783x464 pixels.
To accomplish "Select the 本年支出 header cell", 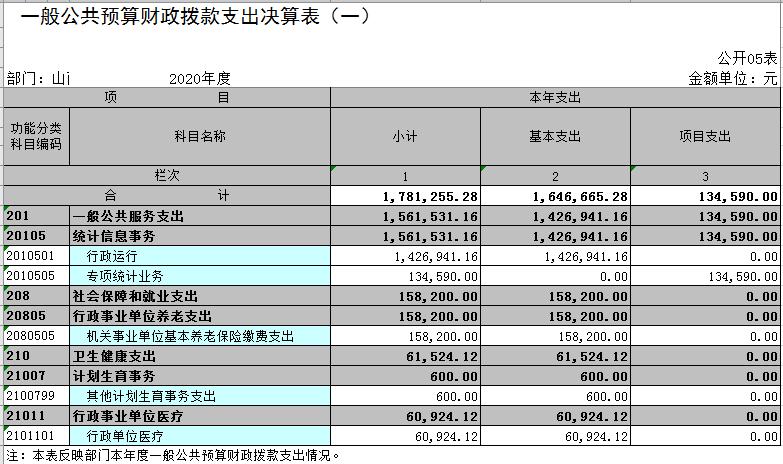I will pyautogui.click(x=555, y=97).
